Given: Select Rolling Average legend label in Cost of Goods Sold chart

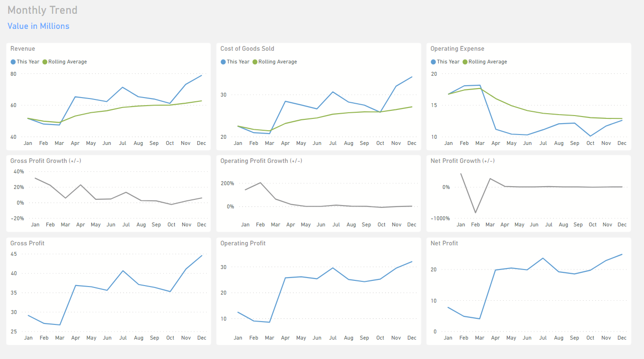Looking at the screenshot, I should pyautogui.click(x=278, y=62).
